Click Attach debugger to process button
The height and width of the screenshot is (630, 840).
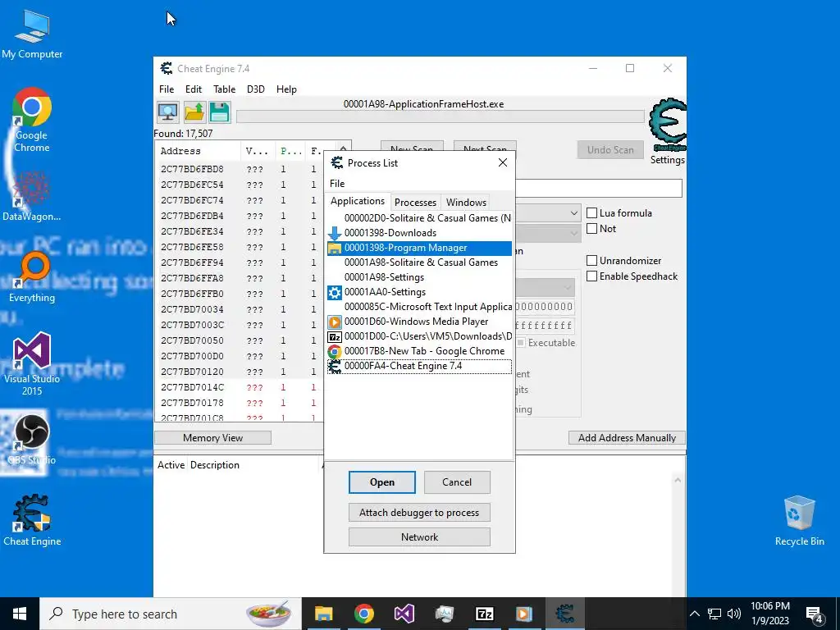[419, 513]
